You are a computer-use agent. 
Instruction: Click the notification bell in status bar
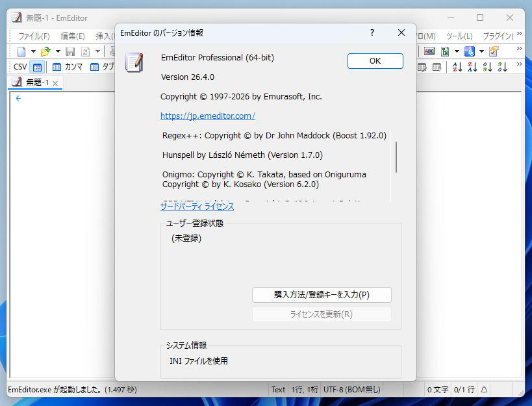(484, 390)
